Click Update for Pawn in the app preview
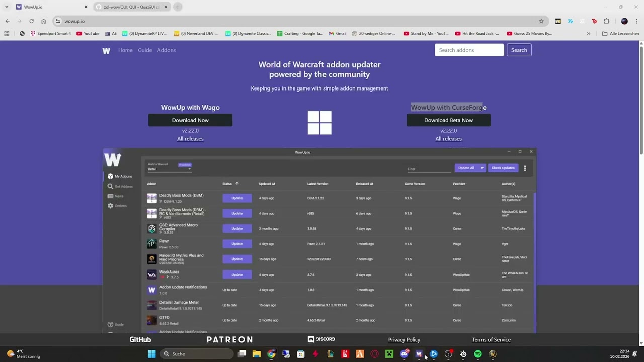 (237, 244)
